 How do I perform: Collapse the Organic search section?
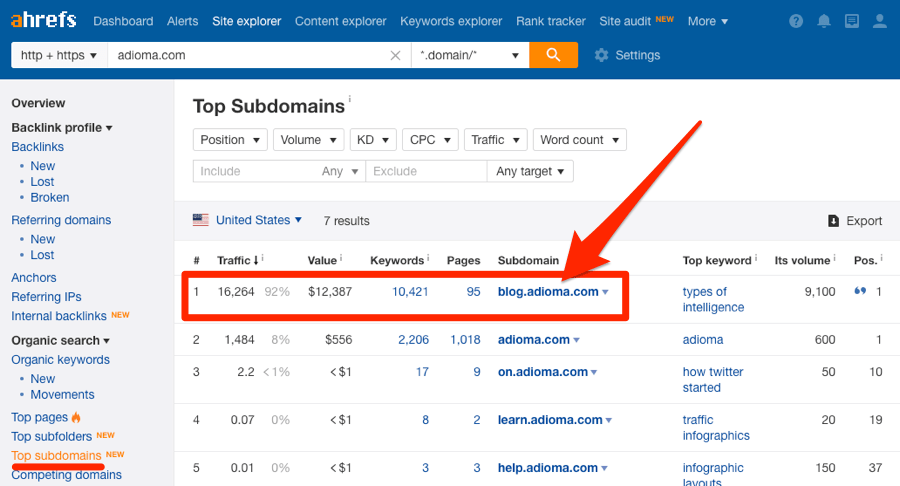(60, 340)
